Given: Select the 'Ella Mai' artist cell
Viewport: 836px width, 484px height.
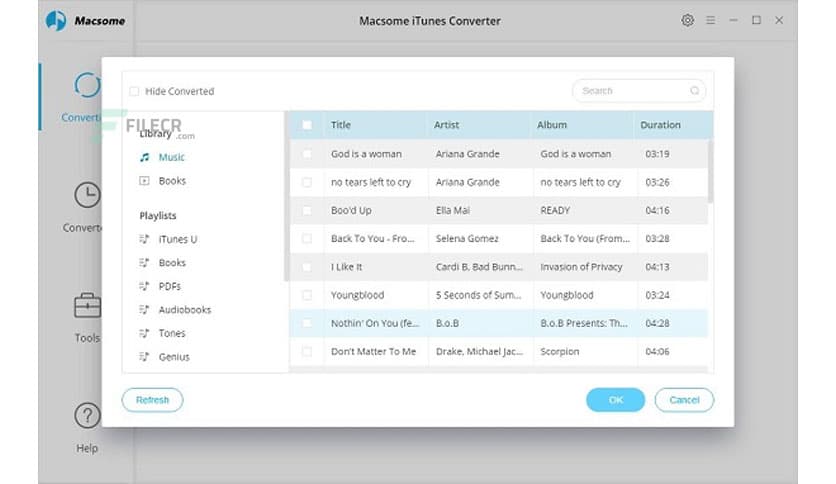Looking at the screenshot, I should coord(453,211).
